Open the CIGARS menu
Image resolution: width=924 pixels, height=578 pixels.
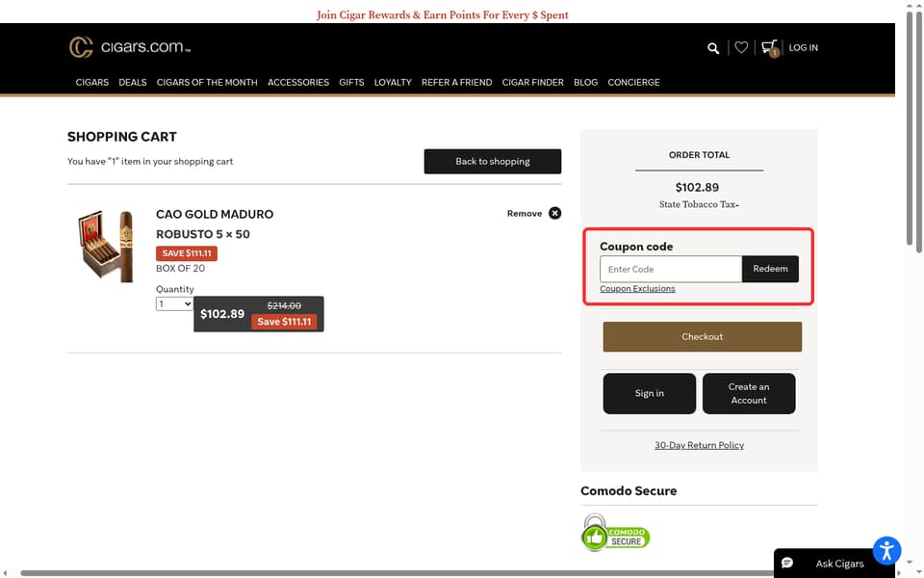92,83
